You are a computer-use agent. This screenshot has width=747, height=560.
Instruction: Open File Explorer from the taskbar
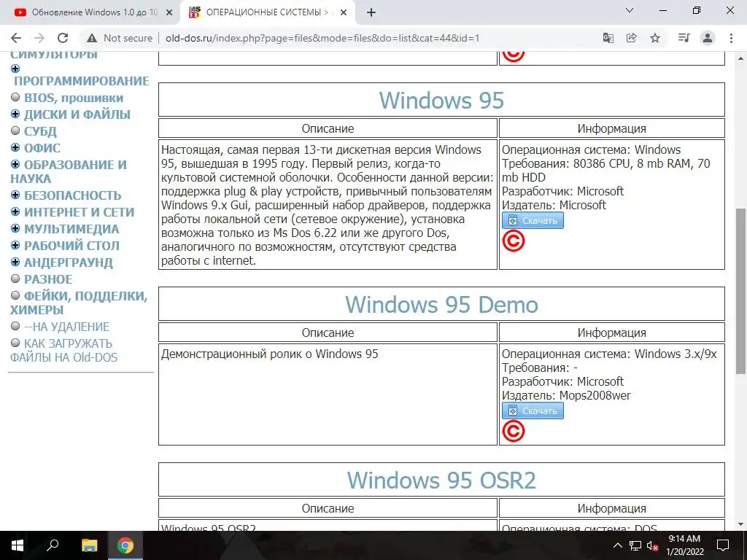[89, 545]
